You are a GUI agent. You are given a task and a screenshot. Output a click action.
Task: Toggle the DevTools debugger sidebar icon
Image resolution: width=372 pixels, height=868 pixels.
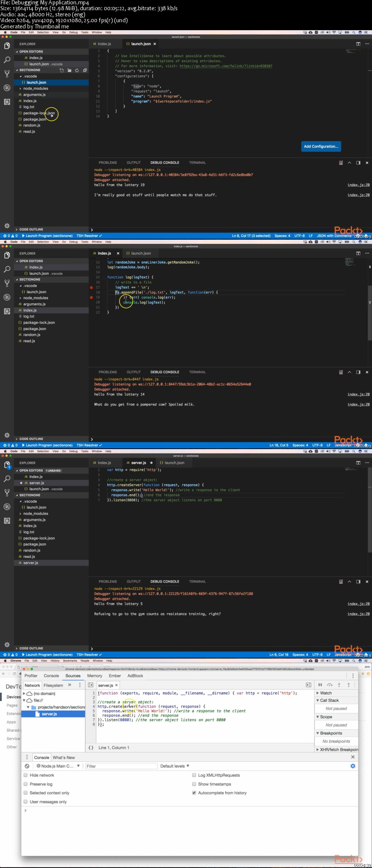(x=308, y=685)
